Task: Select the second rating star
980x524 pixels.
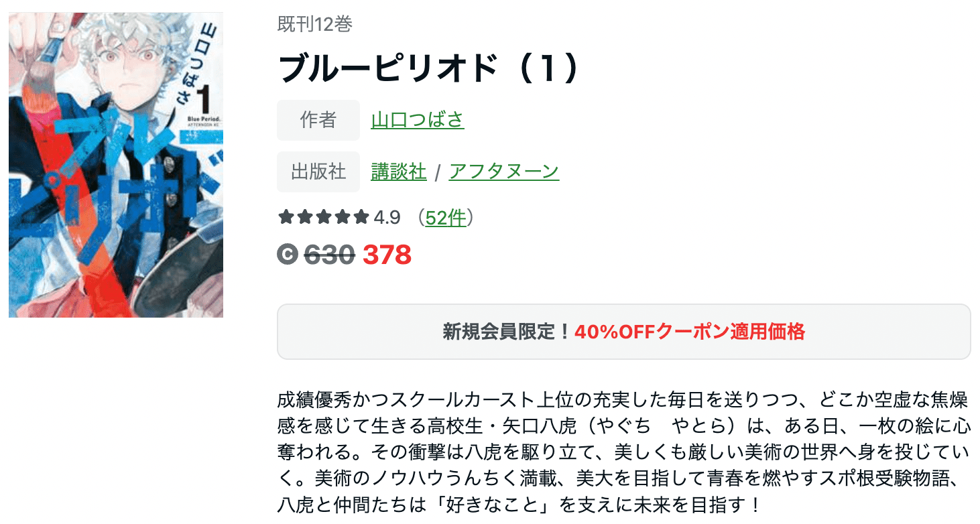Action: tap(305, 217)
